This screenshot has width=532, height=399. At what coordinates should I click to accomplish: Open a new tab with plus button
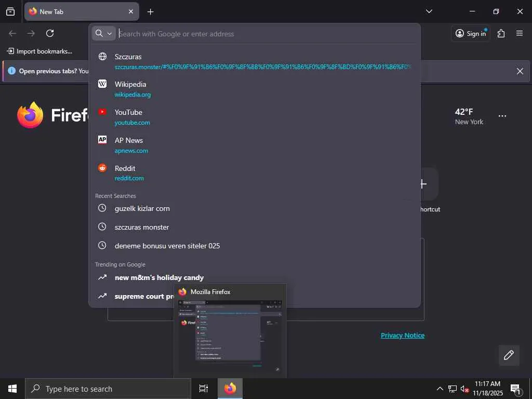150,12
